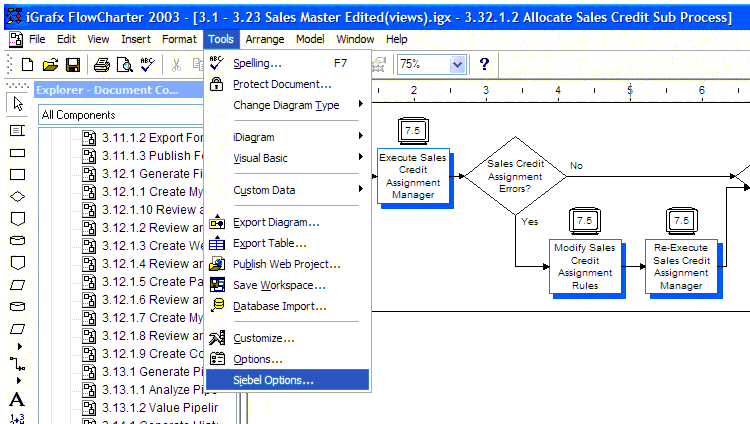Click the iGrafx document icon left of File
The image size is (750, 424).
pos(16,39)
